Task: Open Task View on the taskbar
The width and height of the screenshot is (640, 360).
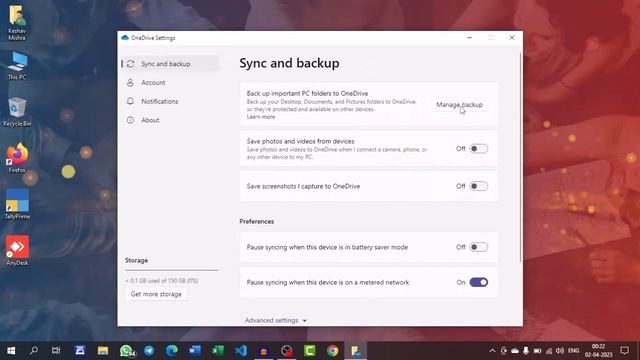Action: [x=56, y=351]
